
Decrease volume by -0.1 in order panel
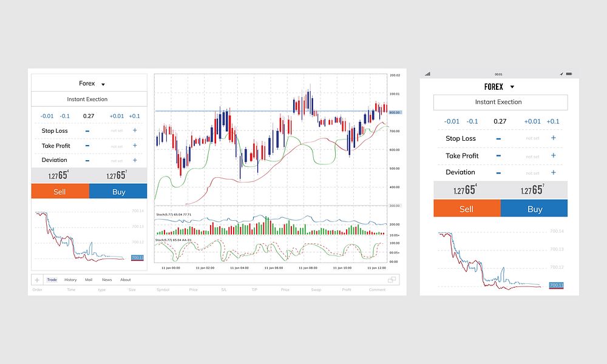coord(66,115)
